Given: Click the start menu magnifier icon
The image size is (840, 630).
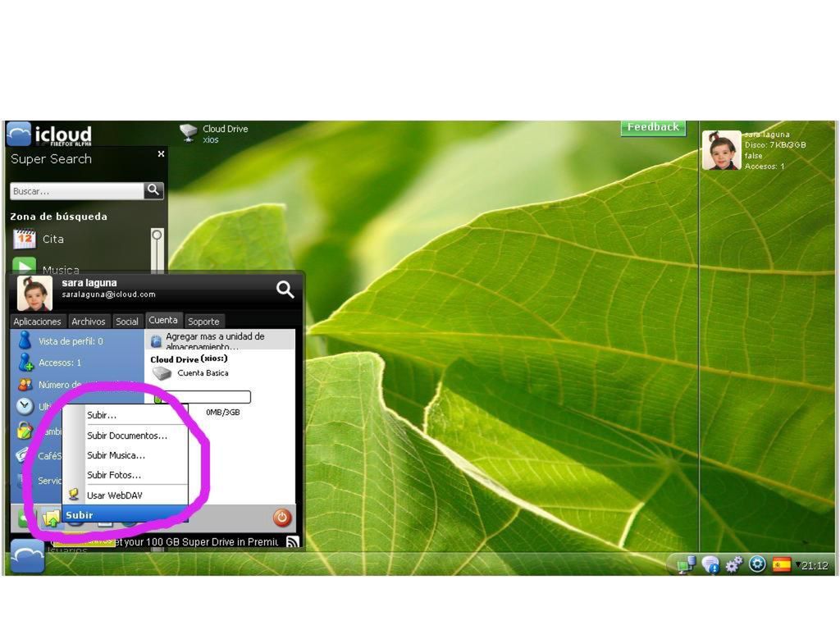Looking at the screenshot, I should (285, 290).
